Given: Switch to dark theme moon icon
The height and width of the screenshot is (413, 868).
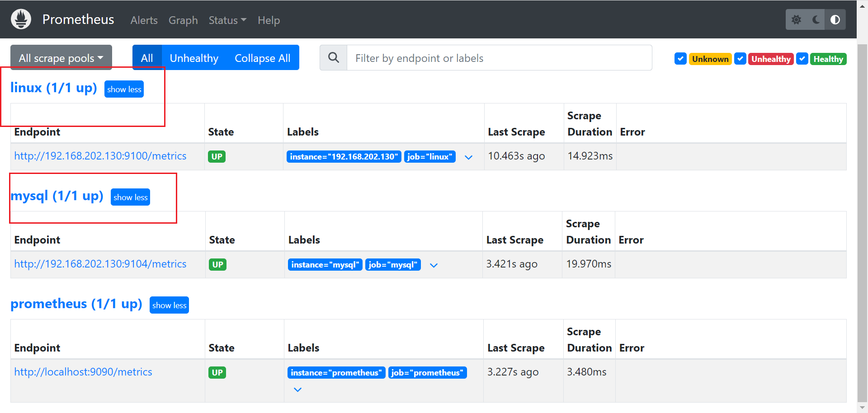Looking at the screenshot, I should coord(816,20).
